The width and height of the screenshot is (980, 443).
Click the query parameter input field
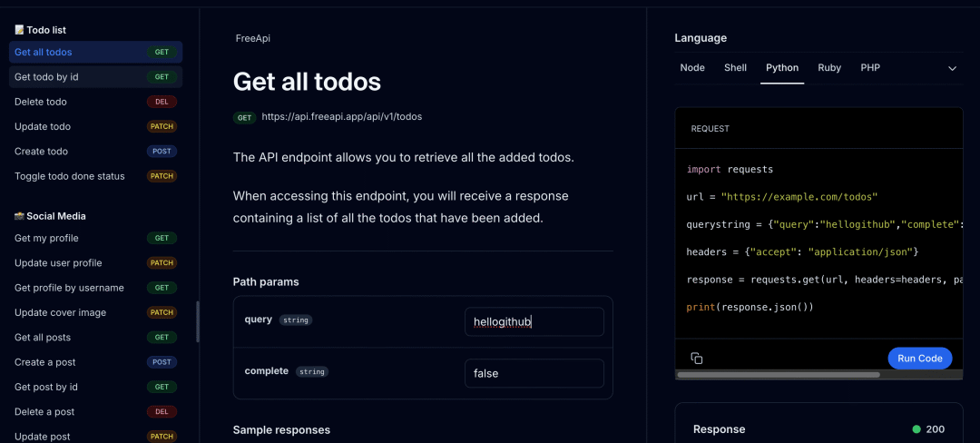(534, 321)
